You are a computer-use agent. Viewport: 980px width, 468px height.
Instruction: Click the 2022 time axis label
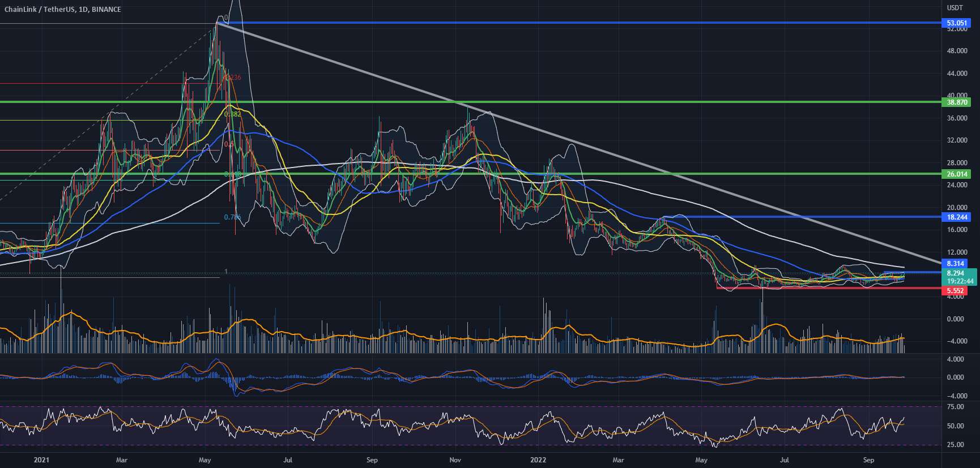point(537,460)
